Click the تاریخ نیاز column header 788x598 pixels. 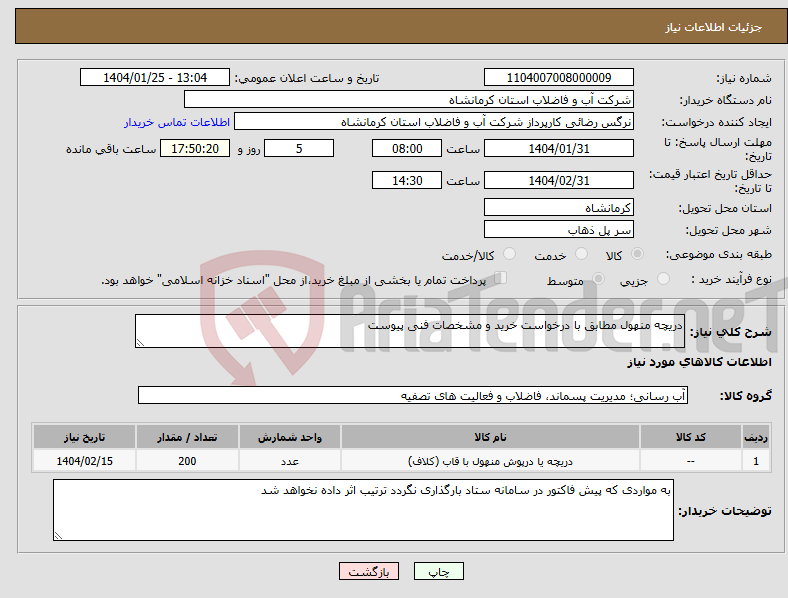point(84,437)
